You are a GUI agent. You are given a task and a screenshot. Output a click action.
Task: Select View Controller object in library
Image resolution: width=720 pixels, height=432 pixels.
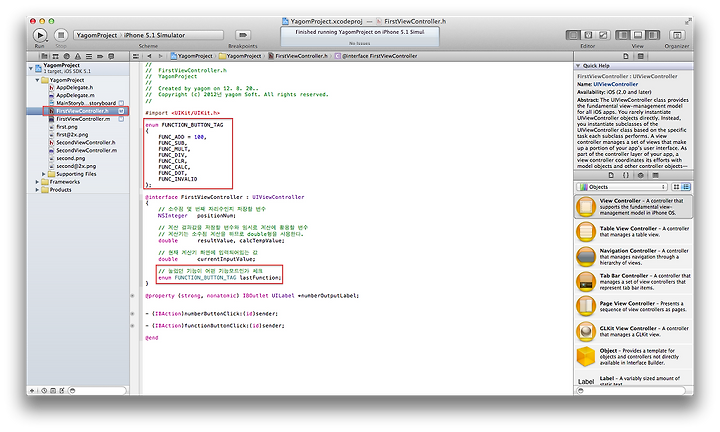coord(633,207)
